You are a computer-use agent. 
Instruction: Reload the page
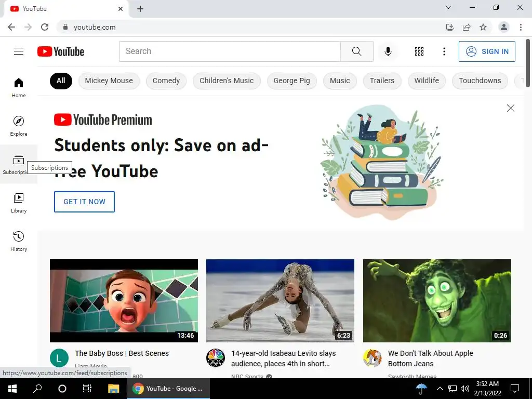click(45, 27)
